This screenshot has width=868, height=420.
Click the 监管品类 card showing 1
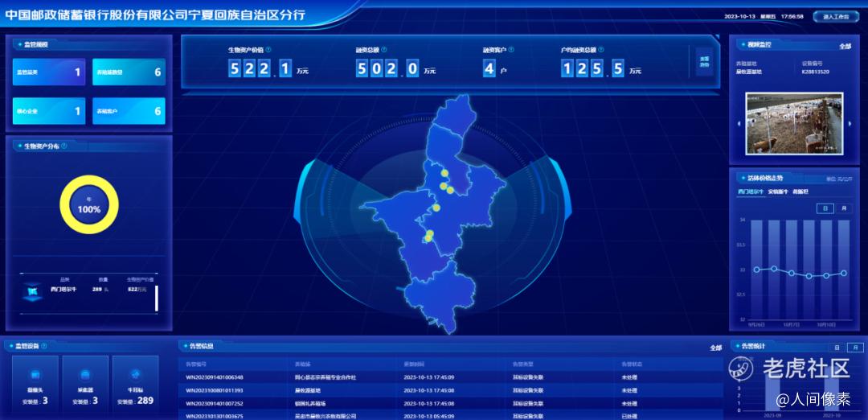tap(49, 72)
